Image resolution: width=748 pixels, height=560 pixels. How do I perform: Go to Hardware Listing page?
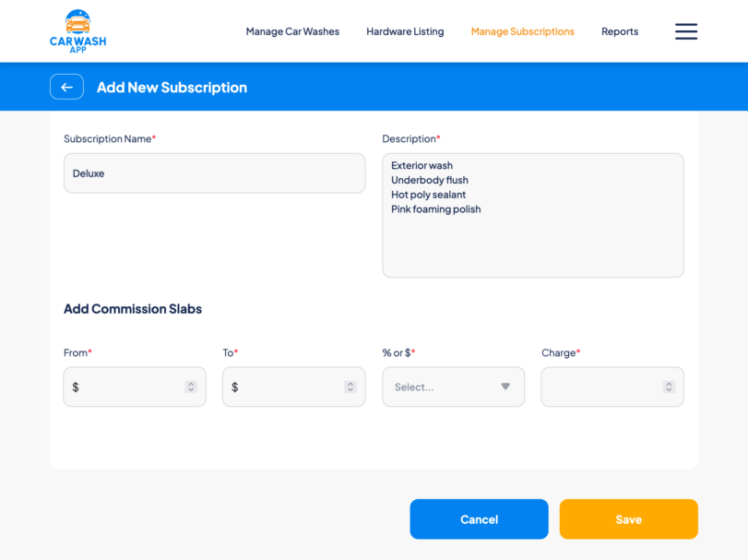pos(405,31)
